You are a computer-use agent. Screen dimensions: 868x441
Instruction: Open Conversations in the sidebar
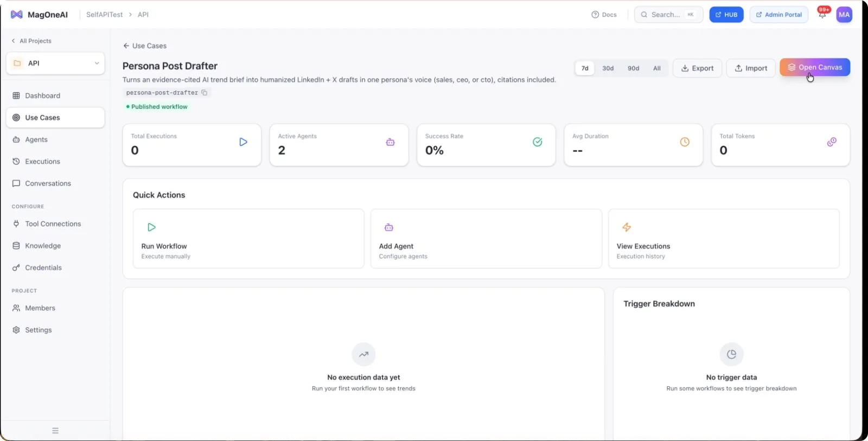[55, 184]
